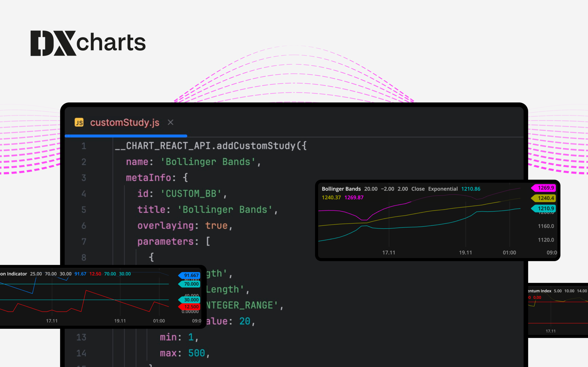Toggle the Bollinger Bands legend visibility

pyautogui.click(x=341, y=189)
